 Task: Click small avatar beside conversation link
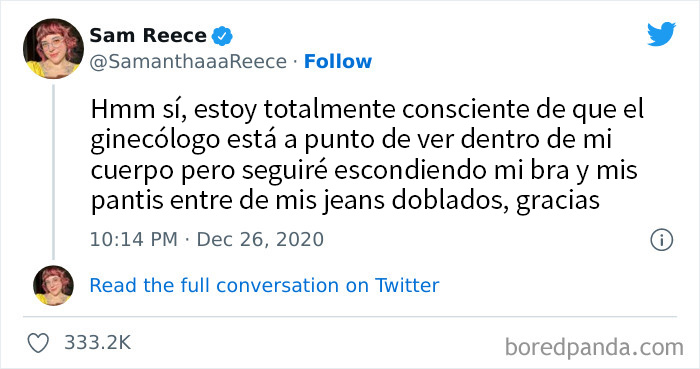coord(53,286)
